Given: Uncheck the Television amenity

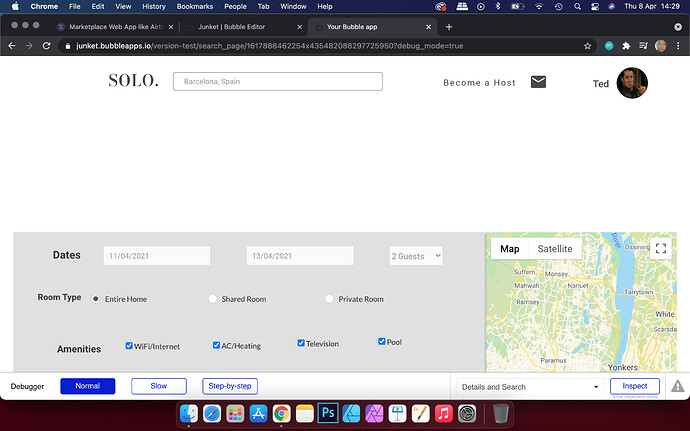Looking at the screenshot, I should point(301,343).
